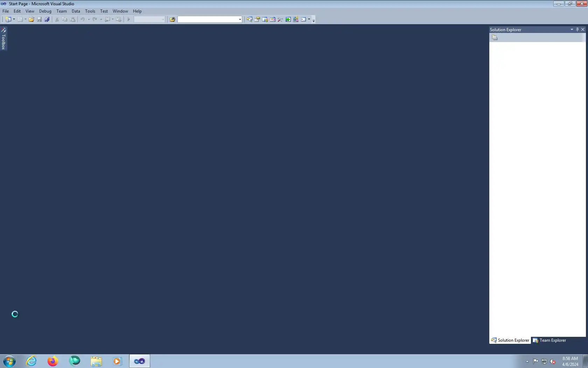588x368 pixels.
Task: Open Windows Explorer folder taskbar icon
Action: (x=96, y=361)
